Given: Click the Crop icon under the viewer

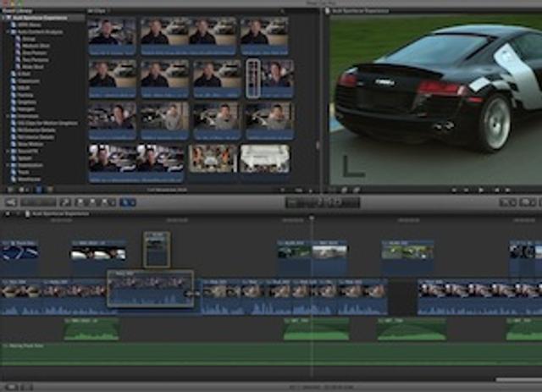Looking at the screenshot, I should tap(345, 190).
